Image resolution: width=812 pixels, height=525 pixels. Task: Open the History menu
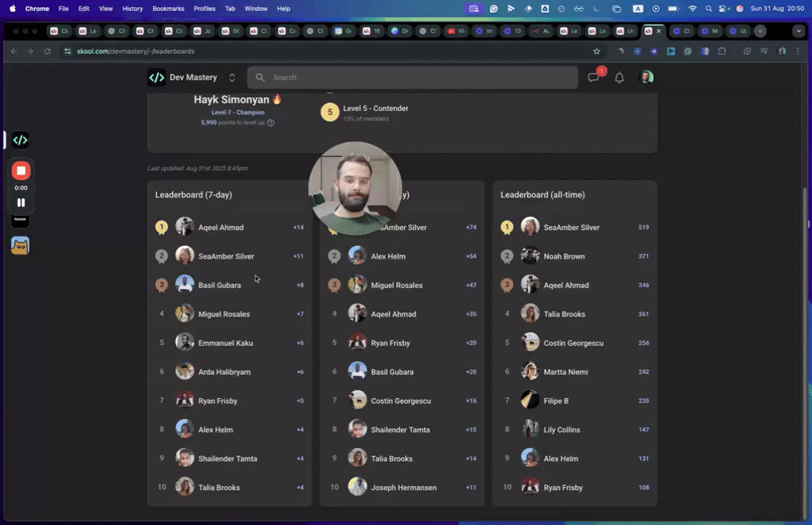point(132,9)
